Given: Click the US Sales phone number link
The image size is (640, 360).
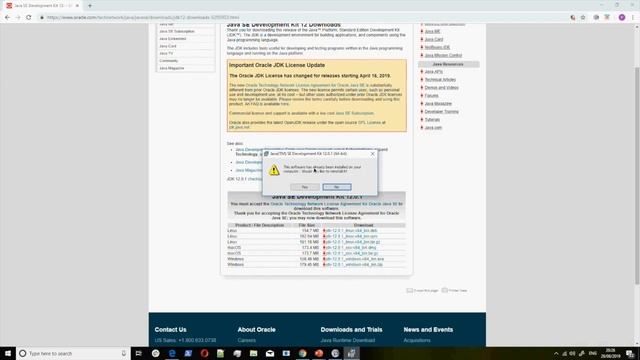Looking at the screenshot, I should (x=185, y=340).
